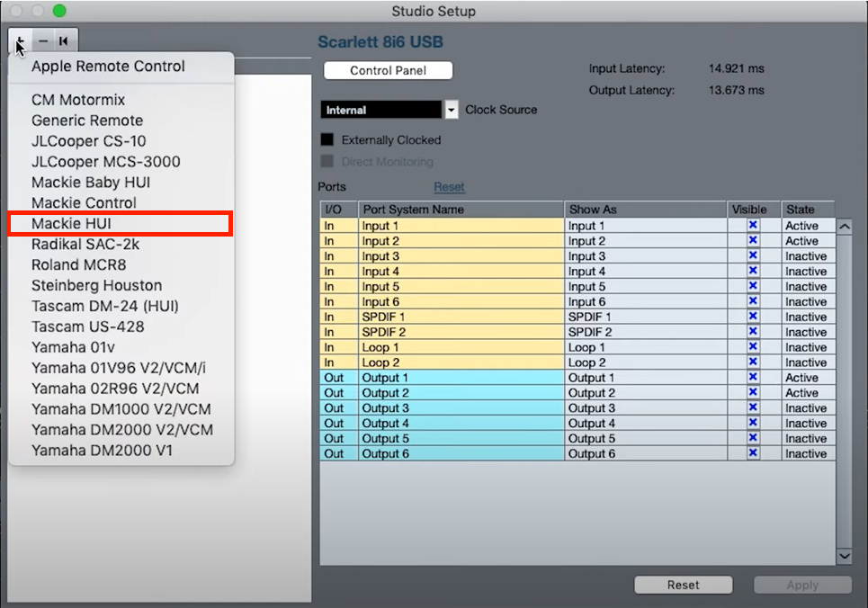The width and height of the screenshot is (868, 608).
Task: Toggle Direct Monitoring checkbox
Action: pyautogui.click(x=327, y=161)
